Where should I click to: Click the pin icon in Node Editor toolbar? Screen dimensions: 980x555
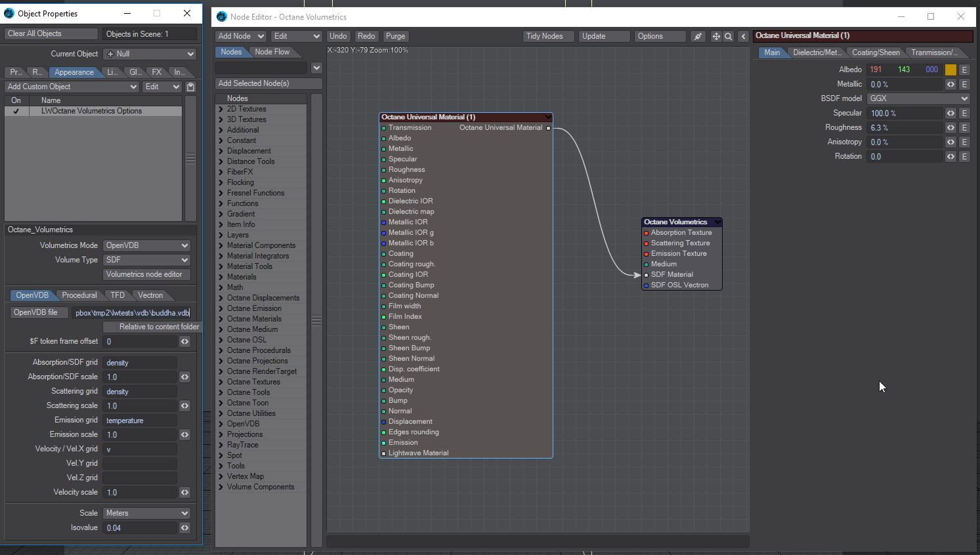[x=698, y=36]
